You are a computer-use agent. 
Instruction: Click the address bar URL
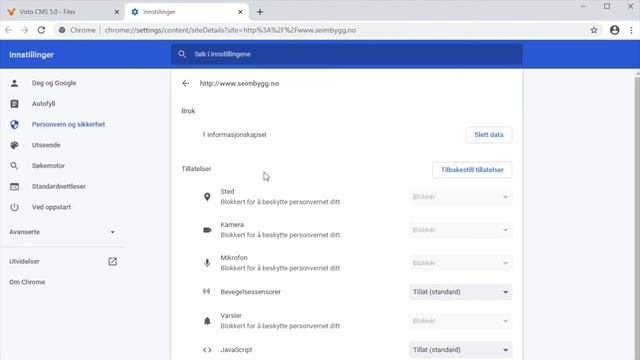click(x=230, y=30)
